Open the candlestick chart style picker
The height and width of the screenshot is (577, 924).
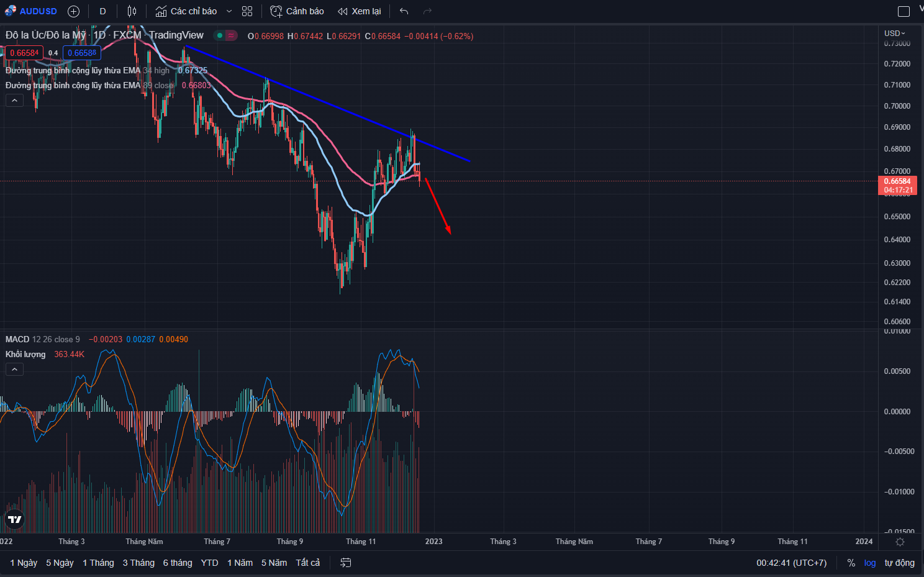tap(132, 11)
